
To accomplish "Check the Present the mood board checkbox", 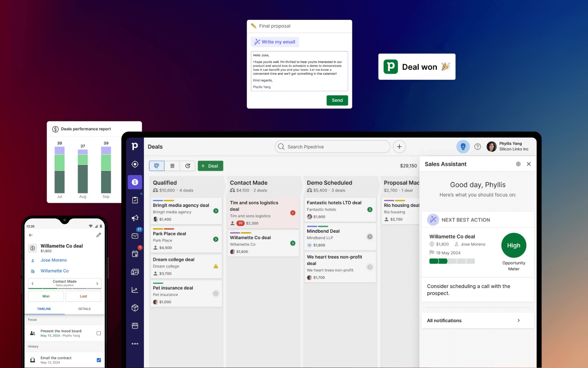I will (99, 333).
